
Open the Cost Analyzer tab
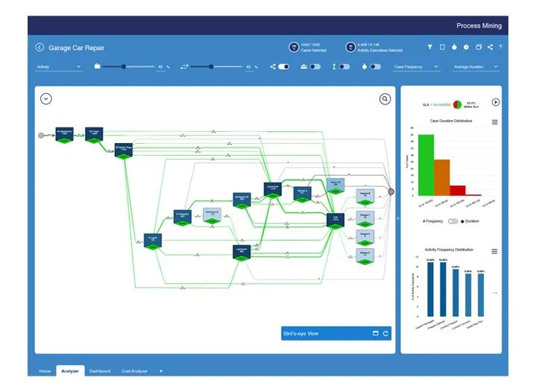click(134, 371)
